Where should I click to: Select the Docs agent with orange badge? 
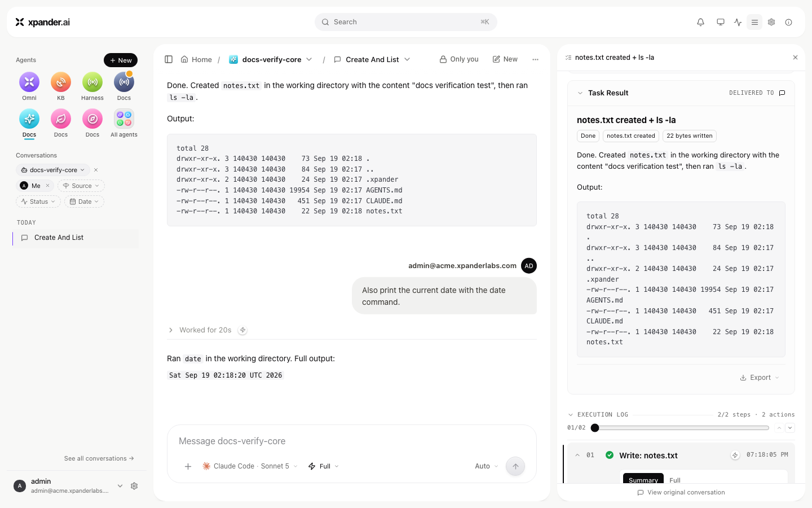point(124,82)
